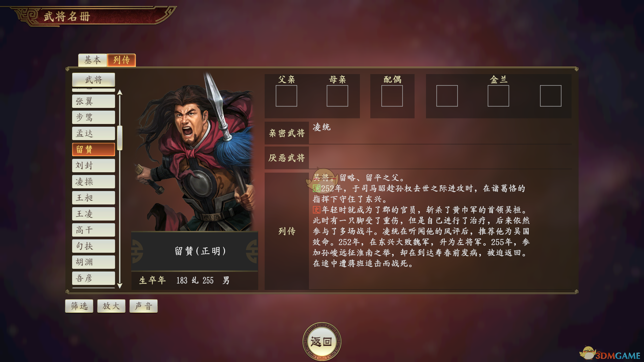The image size is (644, 362).
Task: Click the 放大 enlarge button
Action: (x=111, y=306)
